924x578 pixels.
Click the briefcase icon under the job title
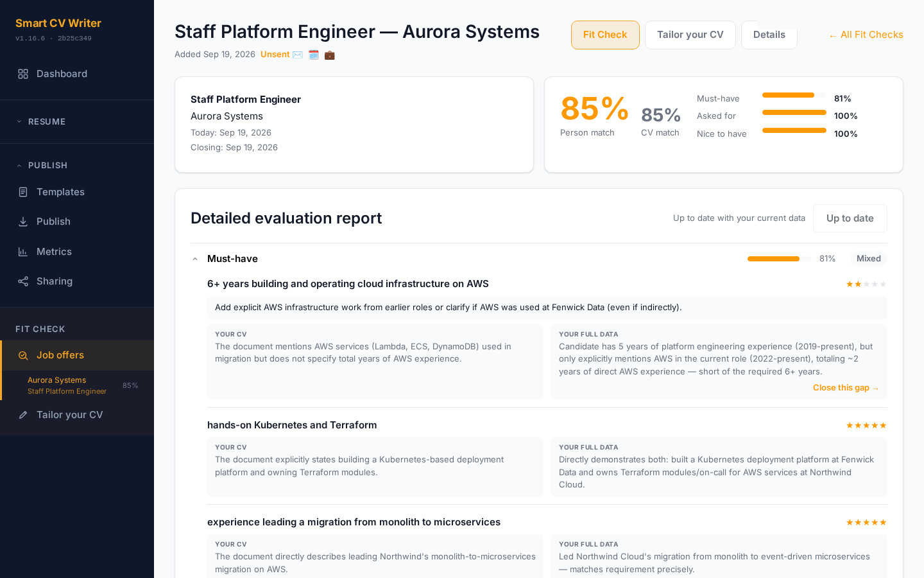point(329,55)
